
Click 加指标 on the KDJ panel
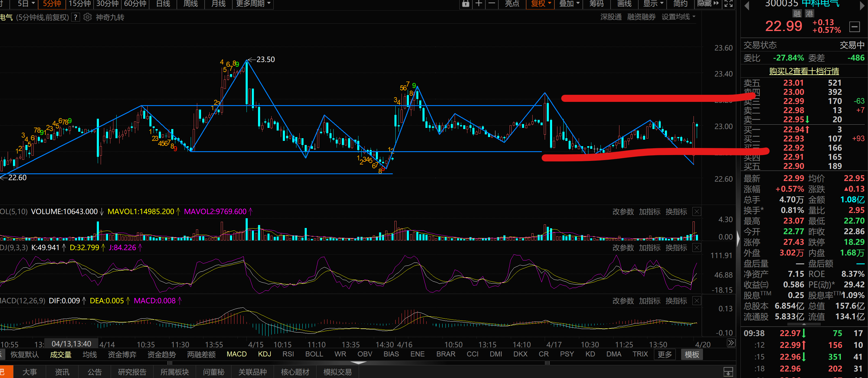[649, 248]
